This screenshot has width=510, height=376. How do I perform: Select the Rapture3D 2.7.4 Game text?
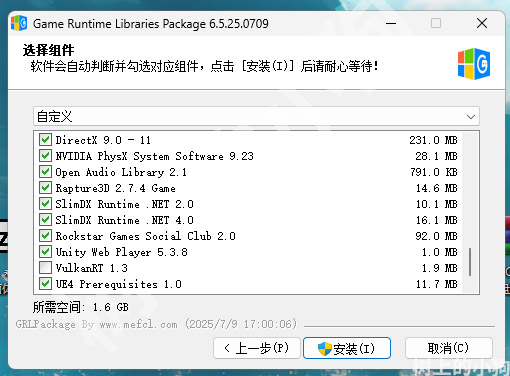(x=115, y=188)
